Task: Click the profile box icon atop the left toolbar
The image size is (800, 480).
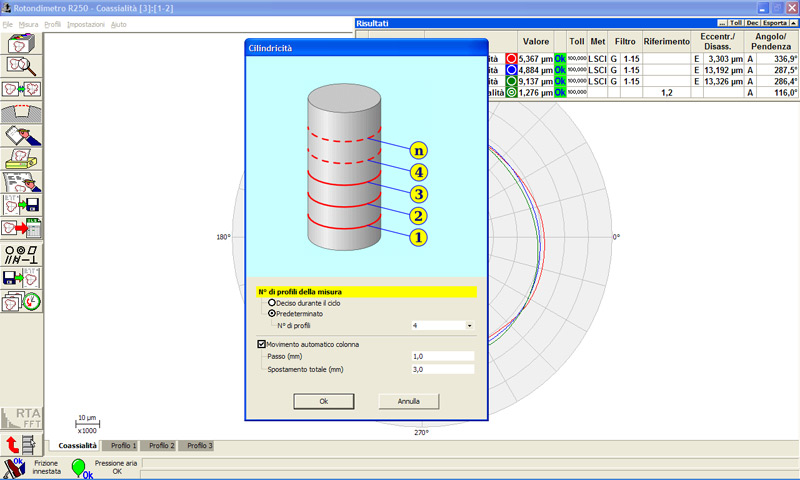Action: 21,44
